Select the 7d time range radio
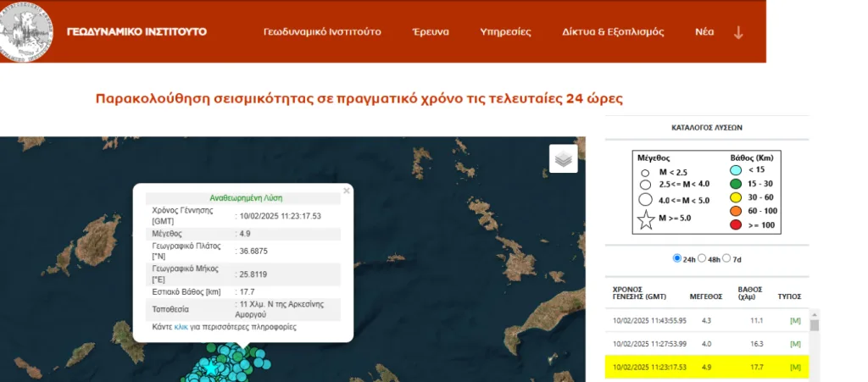This screenshot has height=382, width=868. pyautogui.click(x=727, y=257)
